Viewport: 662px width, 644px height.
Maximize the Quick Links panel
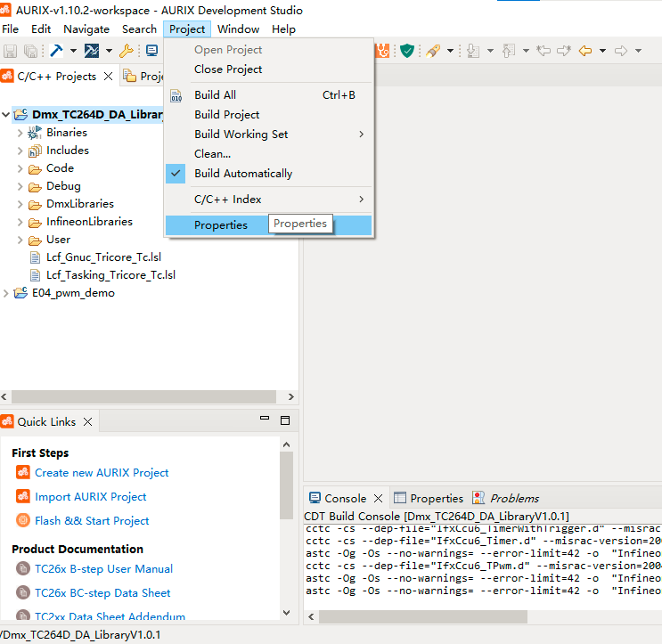[x=285, y=420]
